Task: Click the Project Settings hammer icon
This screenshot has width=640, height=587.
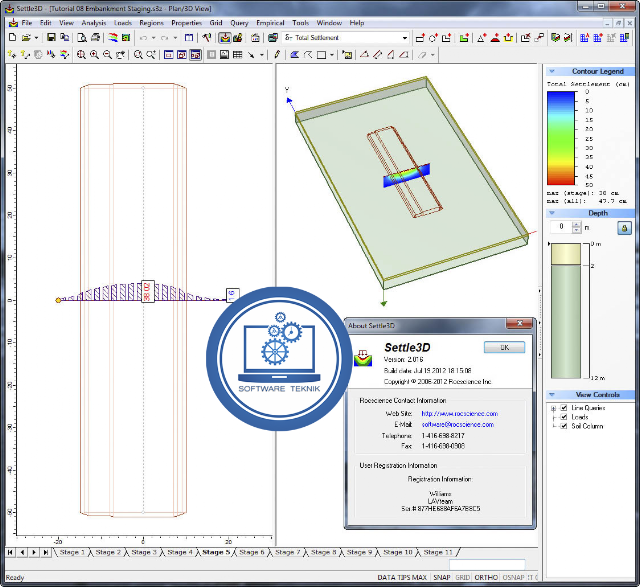Action: (207, 38)
